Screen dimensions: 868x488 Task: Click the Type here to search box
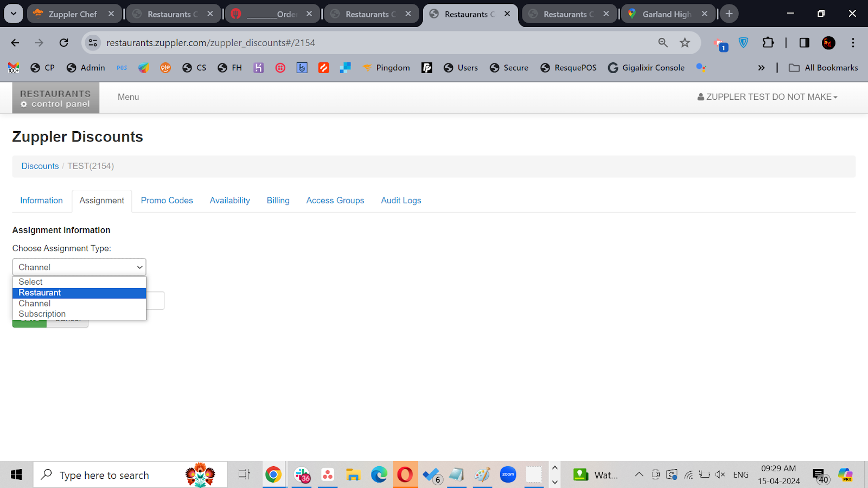click(130, 475)
